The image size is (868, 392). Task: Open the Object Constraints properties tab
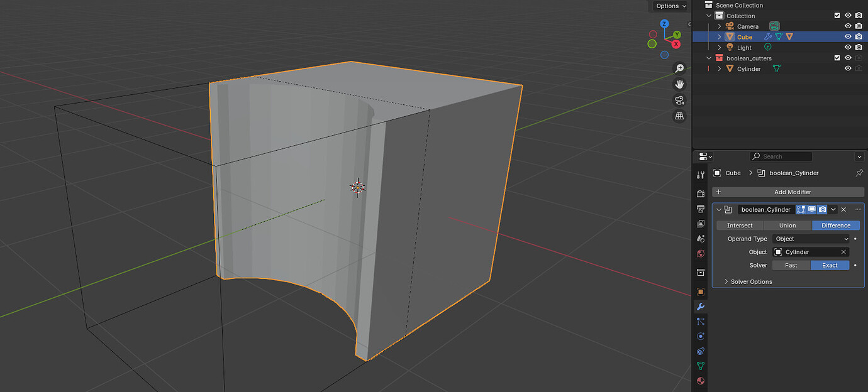point(701,351)
